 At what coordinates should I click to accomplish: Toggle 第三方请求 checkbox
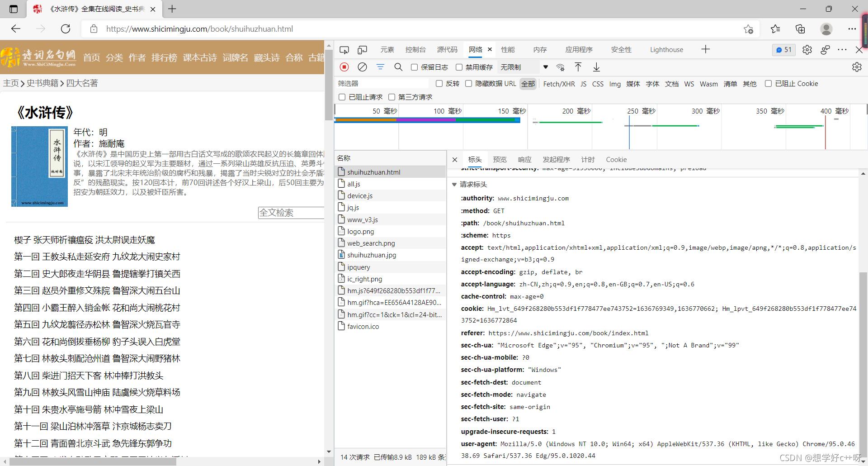[x=392, y=97]
